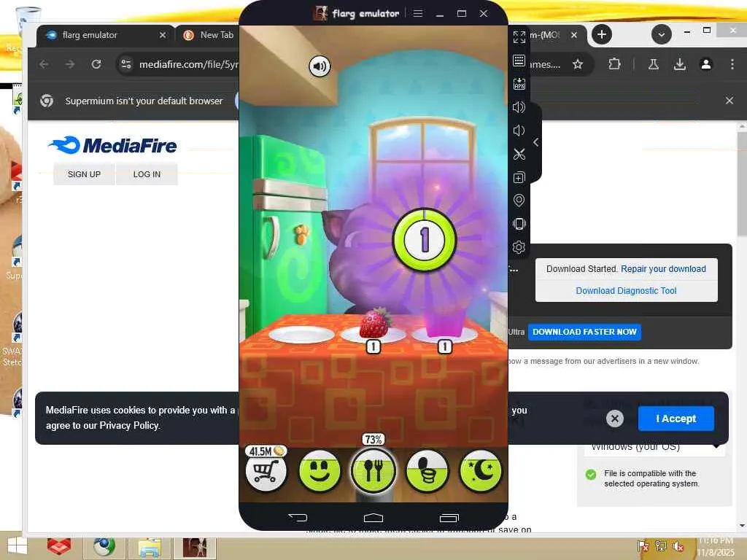Screen dimensions: 747x560
Task: Click the network icon in system tray
Action: pyautogui.click(x=661, y=546)
